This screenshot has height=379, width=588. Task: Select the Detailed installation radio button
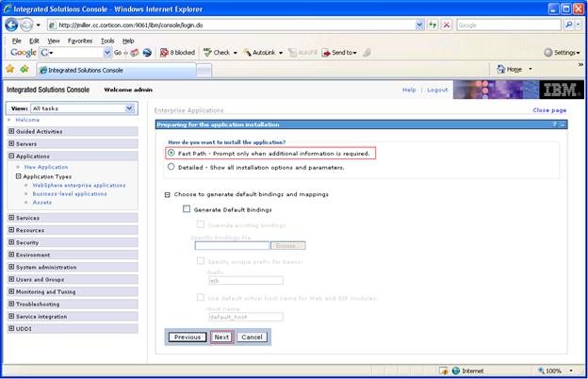point(171,166)
